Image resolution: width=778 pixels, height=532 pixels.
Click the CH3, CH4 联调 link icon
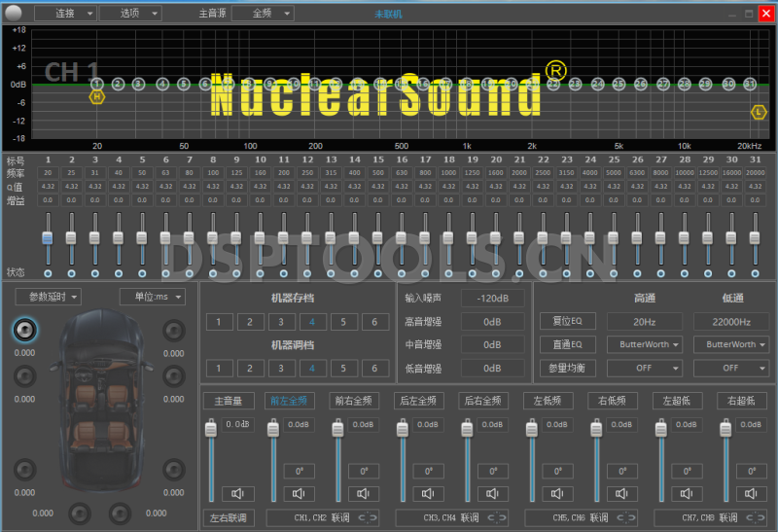[x=497, y=517]
